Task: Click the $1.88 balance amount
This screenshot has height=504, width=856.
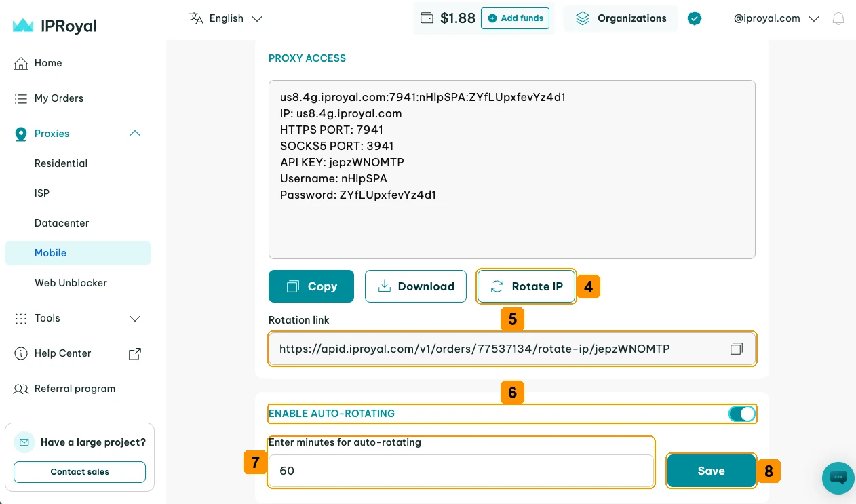Action: pyautogui.click(x=458, y=18)
